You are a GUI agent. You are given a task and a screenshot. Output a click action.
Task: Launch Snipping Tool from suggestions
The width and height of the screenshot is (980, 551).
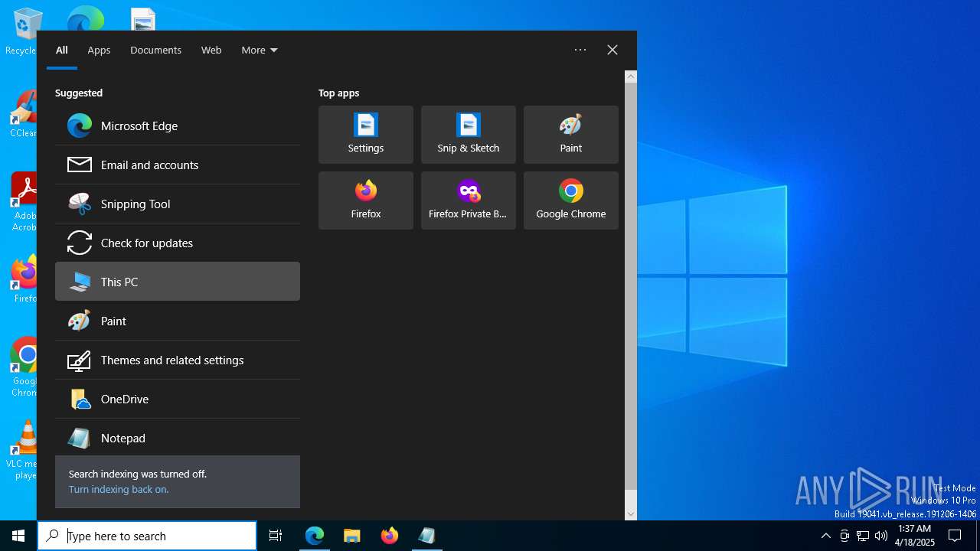(178, 204)
